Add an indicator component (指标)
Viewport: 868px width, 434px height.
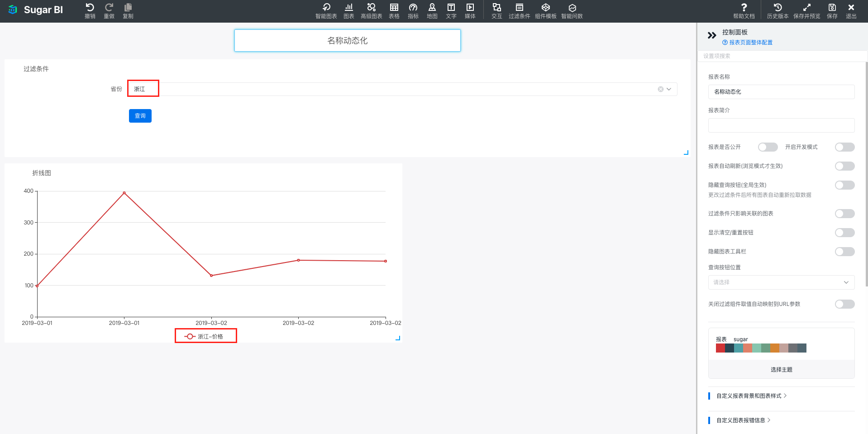click(413, 11)
